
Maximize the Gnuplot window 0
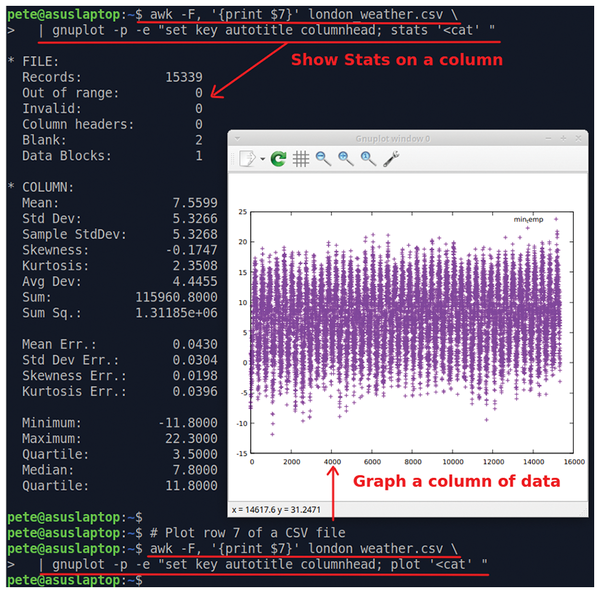563,138
